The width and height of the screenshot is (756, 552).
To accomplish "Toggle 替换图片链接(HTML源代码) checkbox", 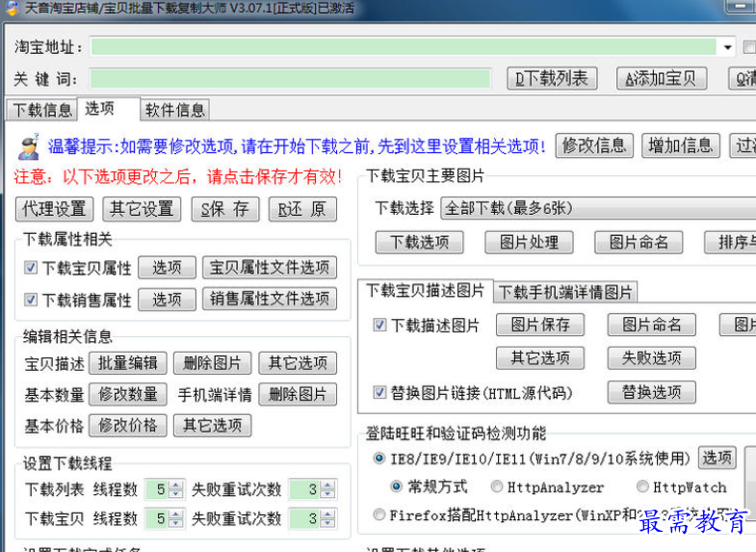I will coord(379,392).
